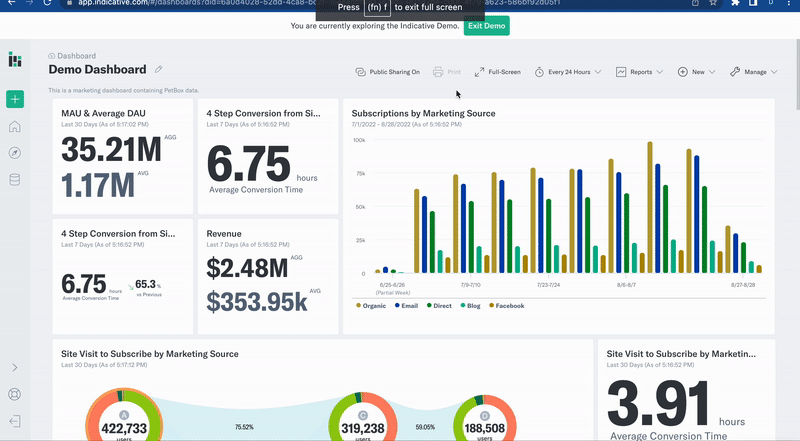Toggle the Email legend item

coord(406,306)
